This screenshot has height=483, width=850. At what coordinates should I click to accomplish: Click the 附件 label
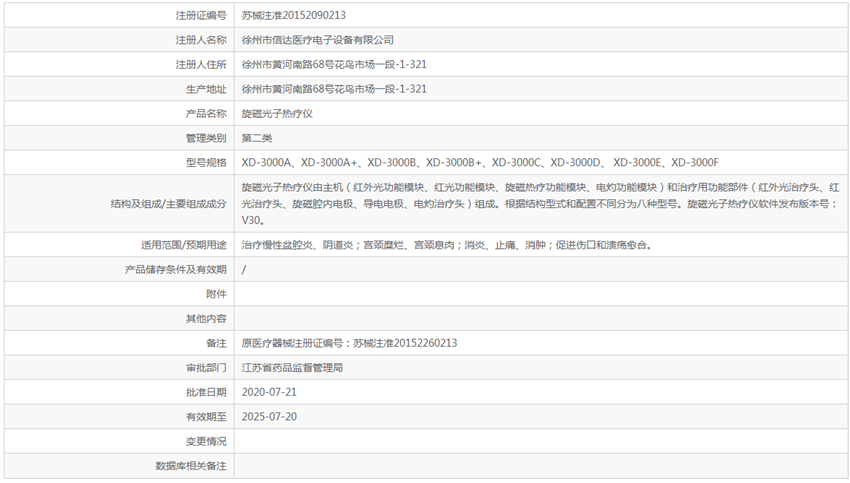point(216,294)
